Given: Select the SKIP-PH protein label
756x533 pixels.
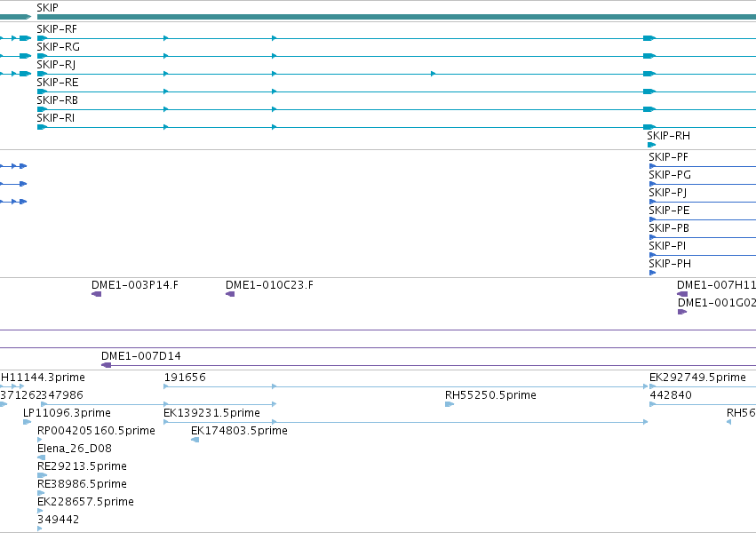Looking at the screenshot, I should coord(670,264).
